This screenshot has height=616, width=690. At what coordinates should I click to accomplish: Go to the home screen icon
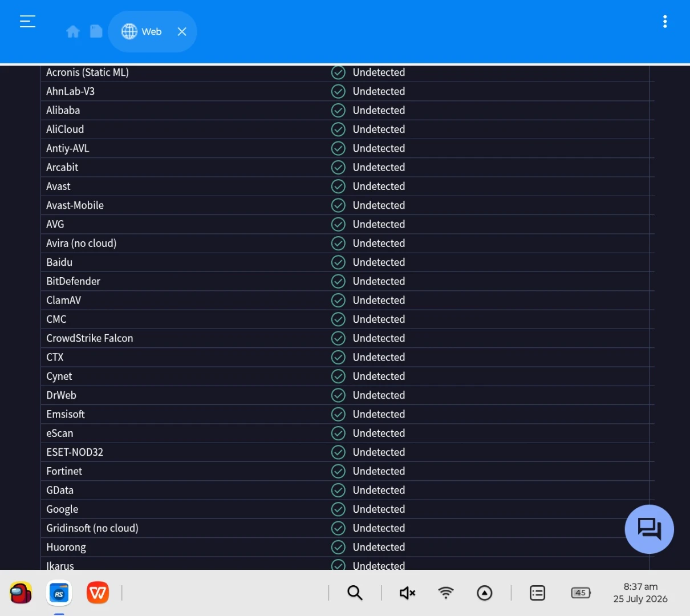[x=73, y=31]
